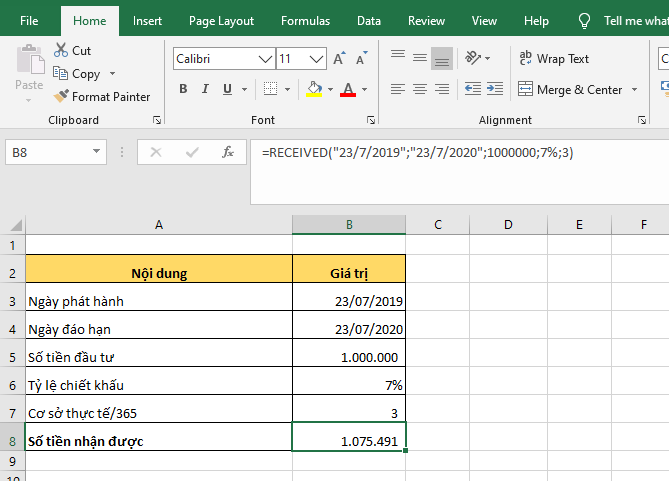Click the Decrease Font Size icon
The width and height of the screenshot is (669, 481).
tap(359, 59)
